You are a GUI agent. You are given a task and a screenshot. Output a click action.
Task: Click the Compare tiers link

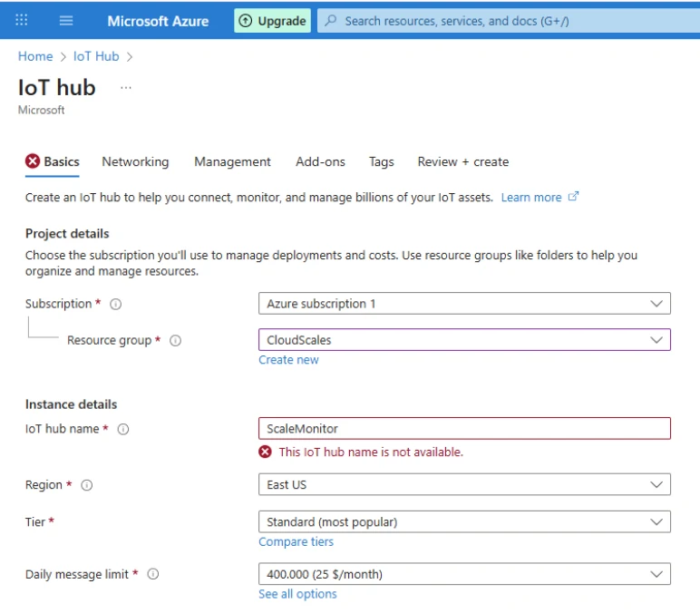click(296, 541)
